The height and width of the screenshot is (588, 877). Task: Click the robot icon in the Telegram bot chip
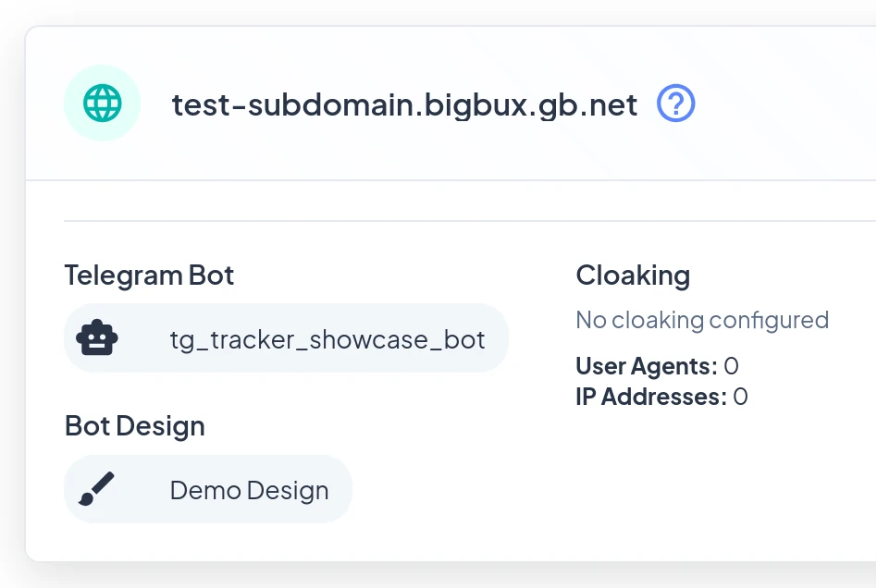[97, 338]
